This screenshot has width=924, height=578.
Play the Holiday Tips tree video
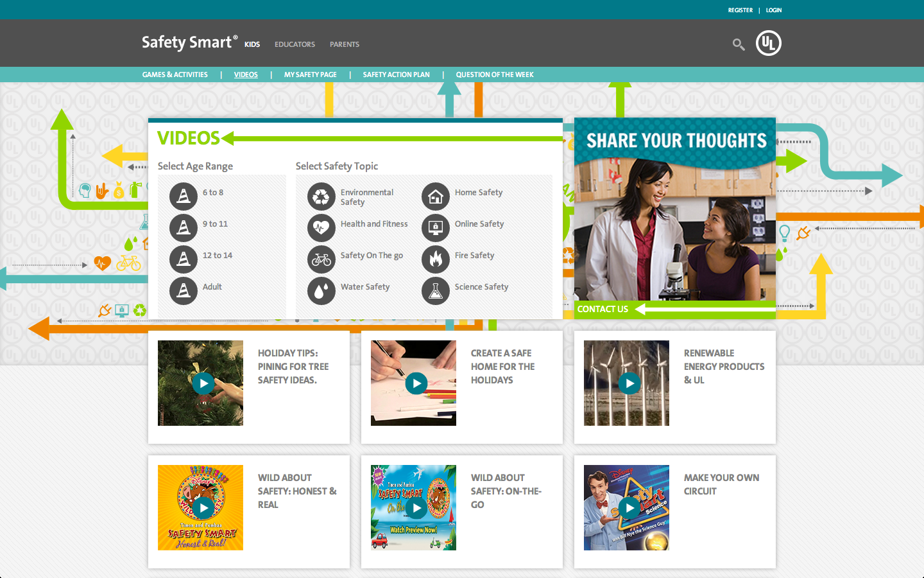click(203, 383)
